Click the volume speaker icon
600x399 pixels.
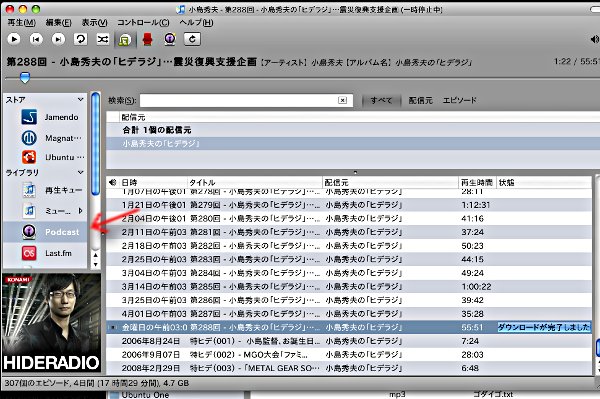click(594, 39)
